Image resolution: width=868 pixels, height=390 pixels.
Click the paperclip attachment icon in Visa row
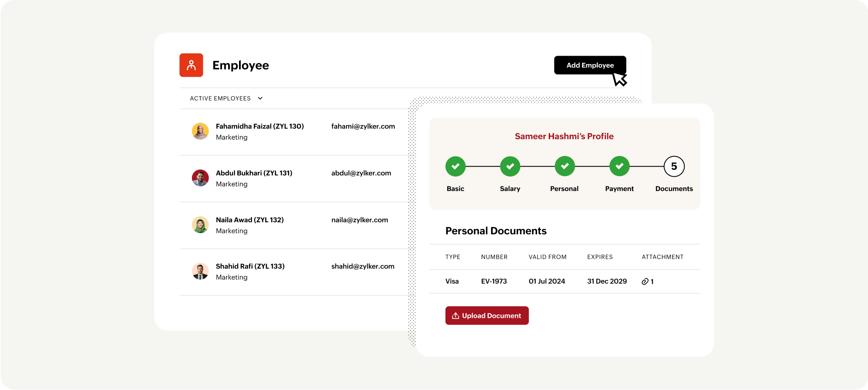tap(644, 281)
